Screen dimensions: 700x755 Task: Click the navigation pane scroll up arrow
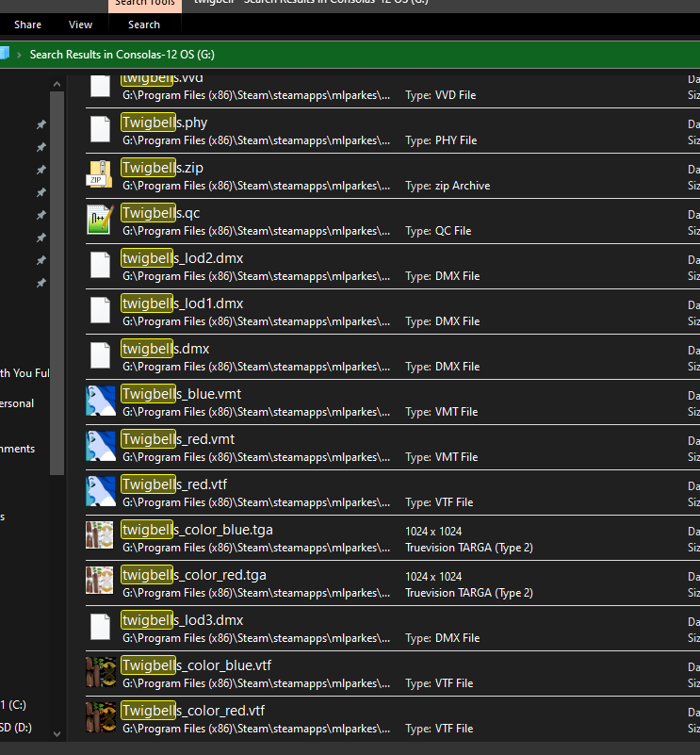coord(57,84)
